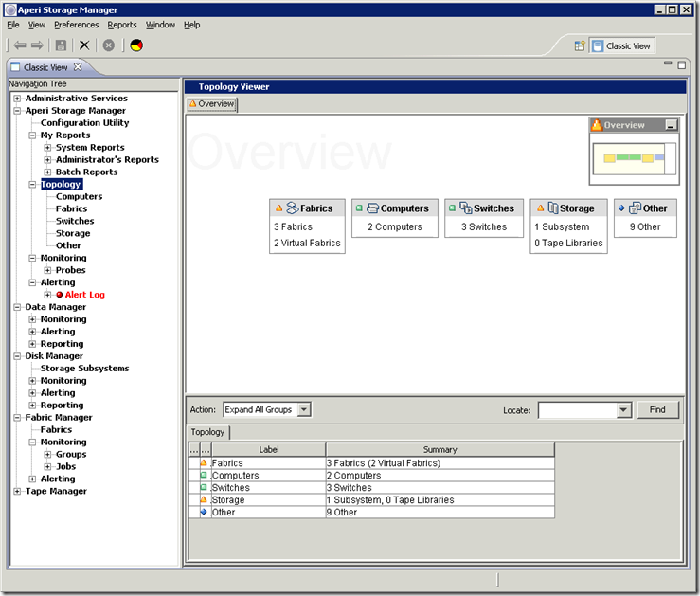The height and width of the screenshot is (596, 700).
Task: Select Fabrics under Fabric Manager
Action: point(56,429)
